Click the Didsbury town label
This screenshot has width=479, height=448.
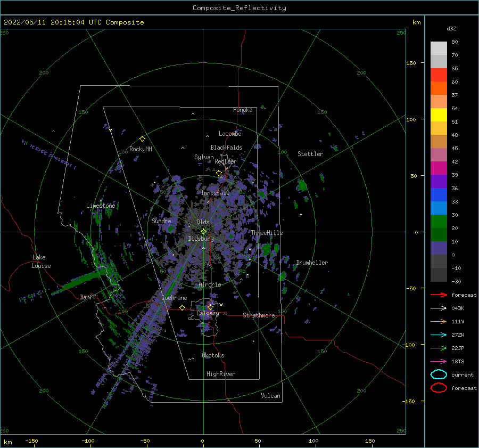click(x=201, y=239)
